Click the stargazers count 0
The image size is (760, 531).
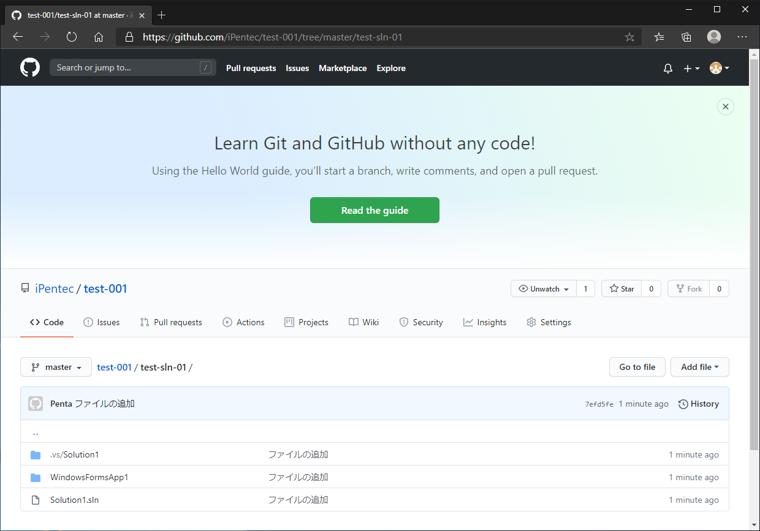point(651,289)
